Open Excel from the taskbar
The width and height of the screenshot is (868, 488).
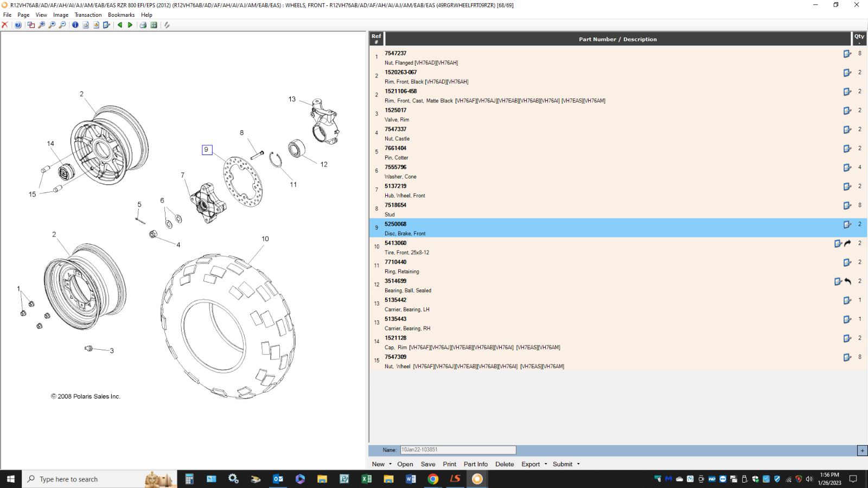366,479
